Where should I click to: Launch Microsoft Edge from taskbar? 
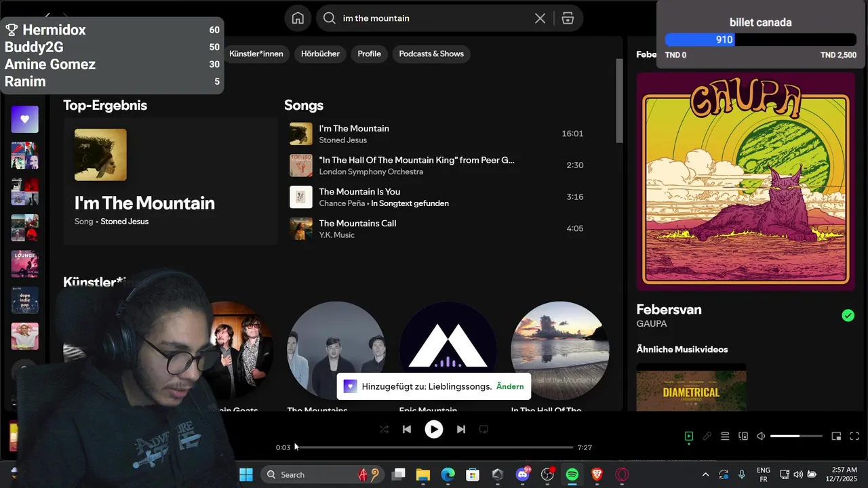tap(448, 474)
